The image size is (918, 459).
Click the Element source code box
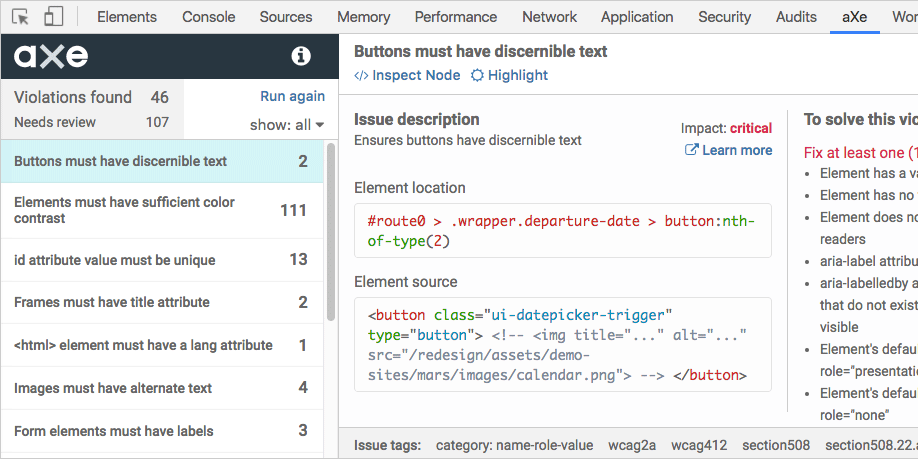pos(563,344)
